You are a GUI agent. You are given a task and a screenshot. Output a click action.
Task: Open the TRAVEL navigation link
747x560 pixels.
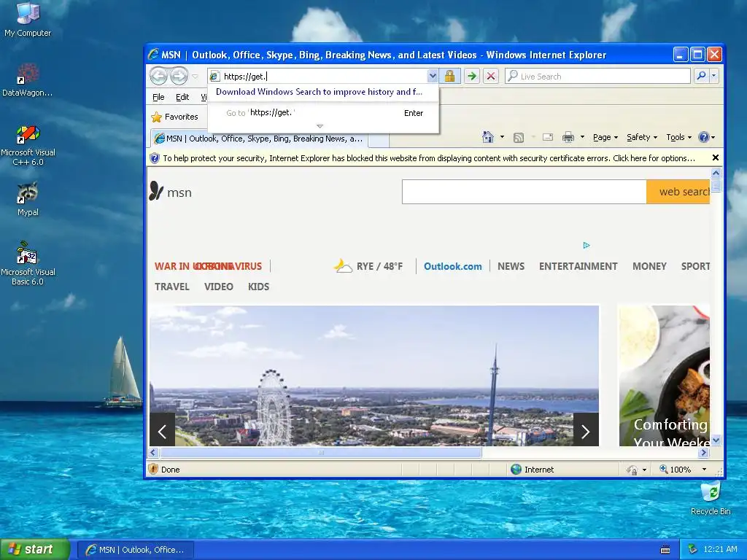coord(172,287)
